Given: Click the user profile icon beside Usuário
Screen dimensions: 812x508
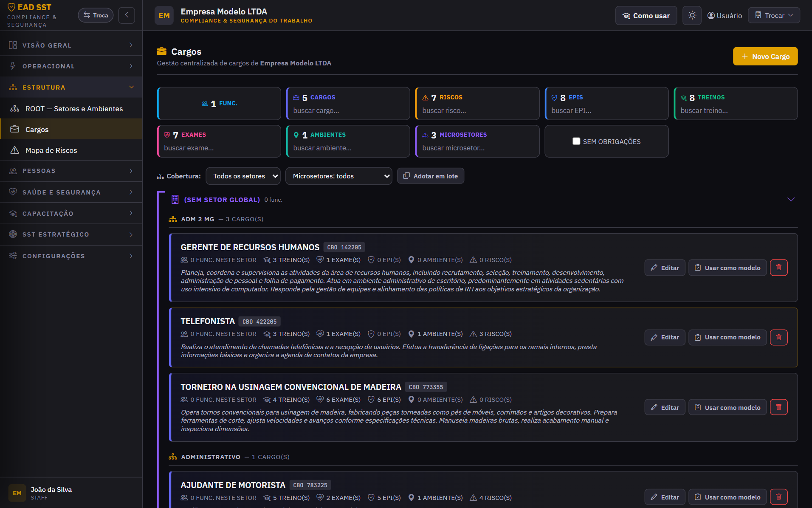Looking at the screenshot, I should pos(711,16).
